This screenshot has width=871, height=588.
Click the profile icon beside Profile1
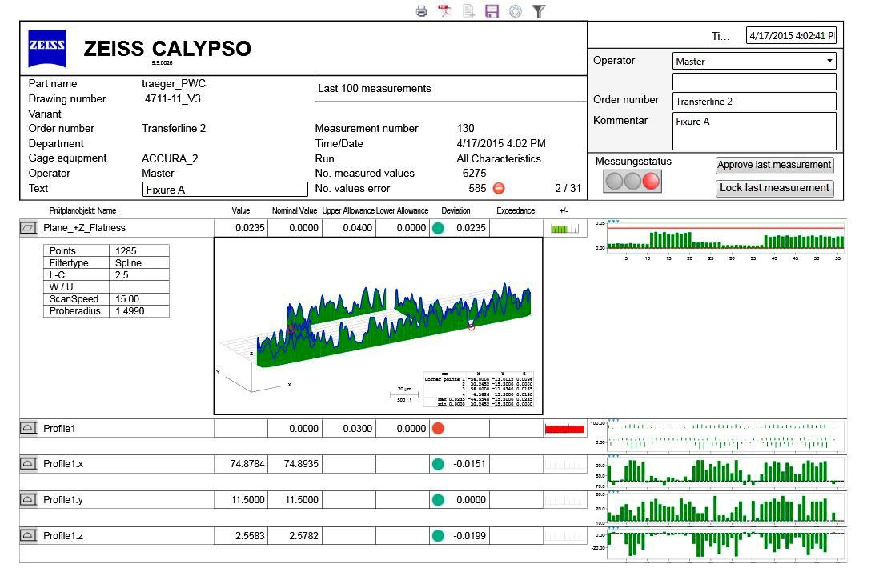(x=28, y=428)
